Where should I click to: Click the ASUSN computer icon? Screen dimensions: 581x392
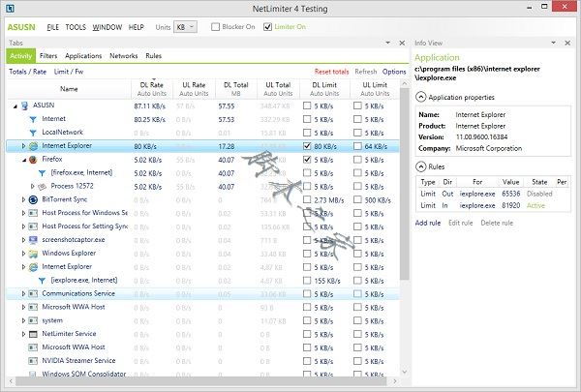(25, 105)
